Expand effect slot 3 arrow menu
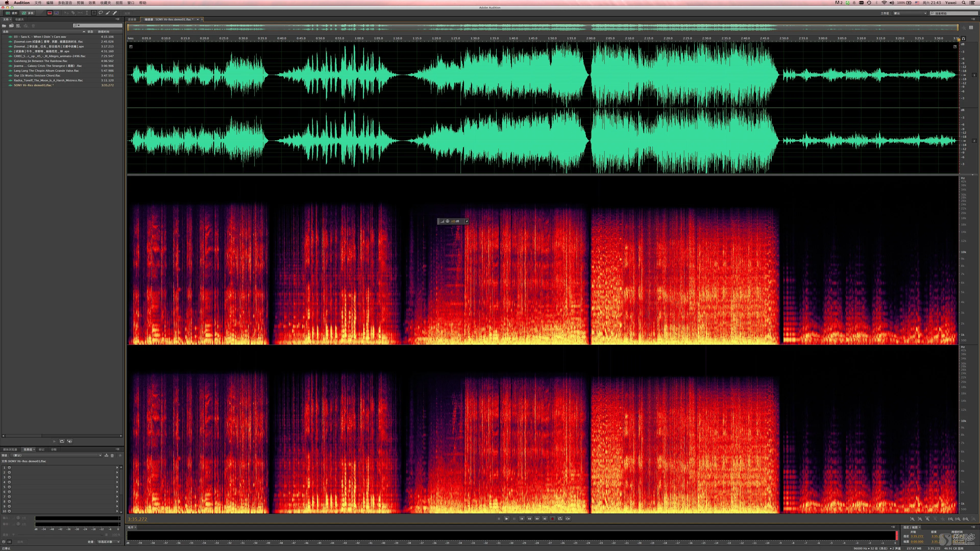 (x=117, y=477)
